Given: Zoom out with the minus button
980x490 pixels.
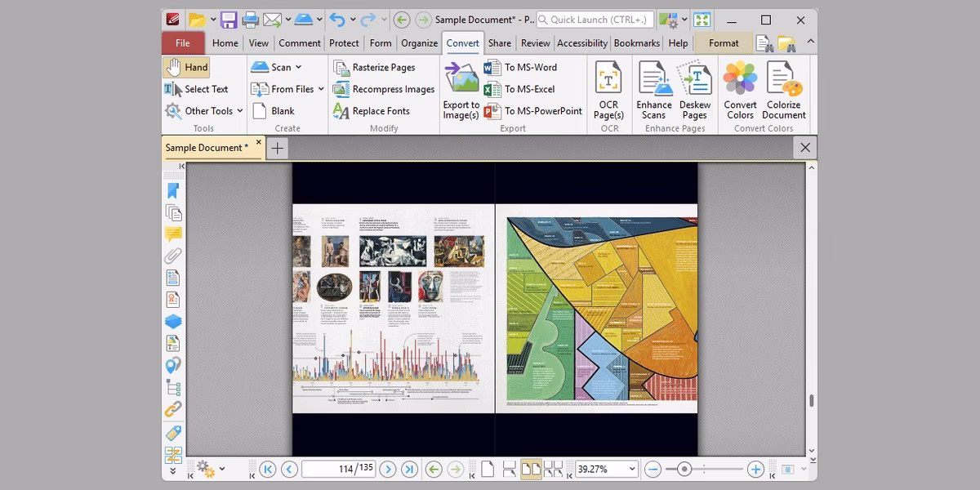Looking at the screenshot, I should pyautogui.click(x=653, y=469).
